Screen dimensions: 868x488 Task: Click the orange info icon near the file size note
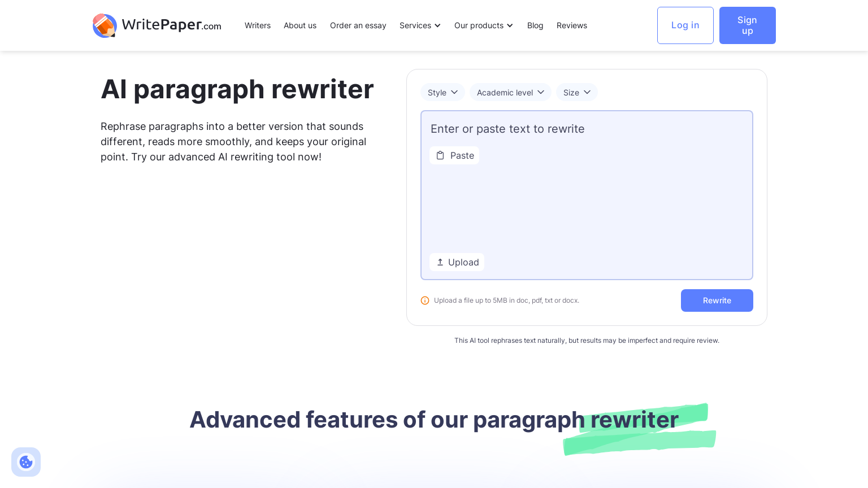[x=425, y=300]
